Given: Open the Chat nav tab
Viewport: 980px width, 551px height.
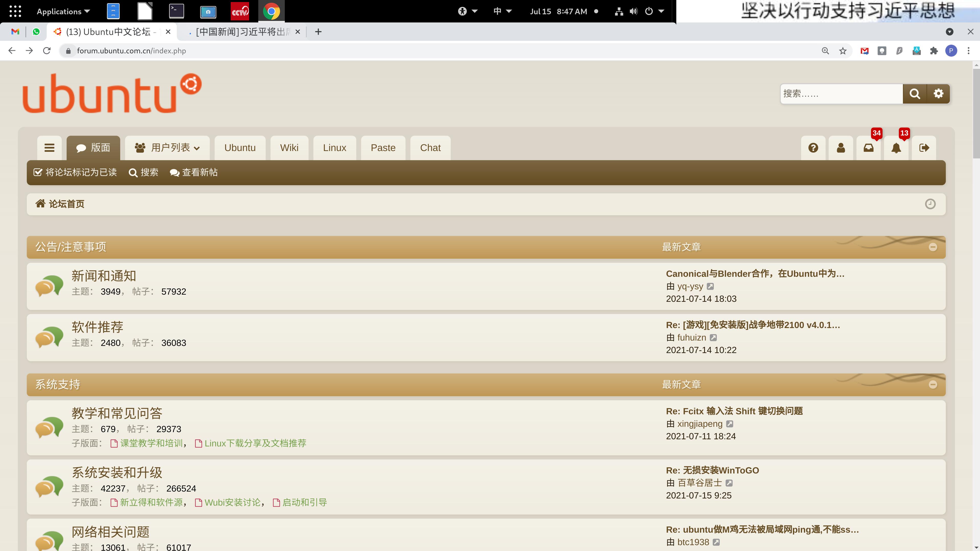Looking at the screenshot, I should [430, 148].
